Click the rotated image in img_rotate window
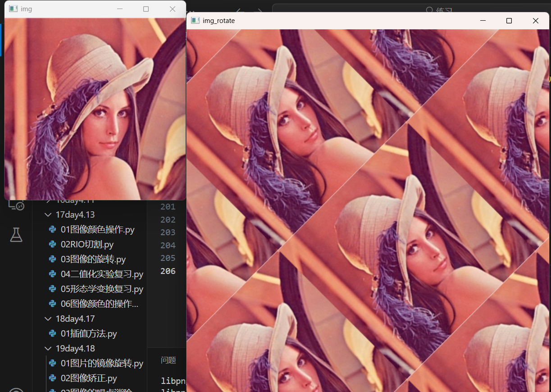 (x=369, y=210)
